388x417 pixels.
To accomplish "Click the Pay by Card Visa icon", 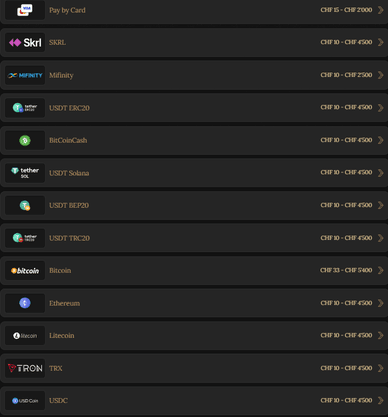I will [25, 10].
